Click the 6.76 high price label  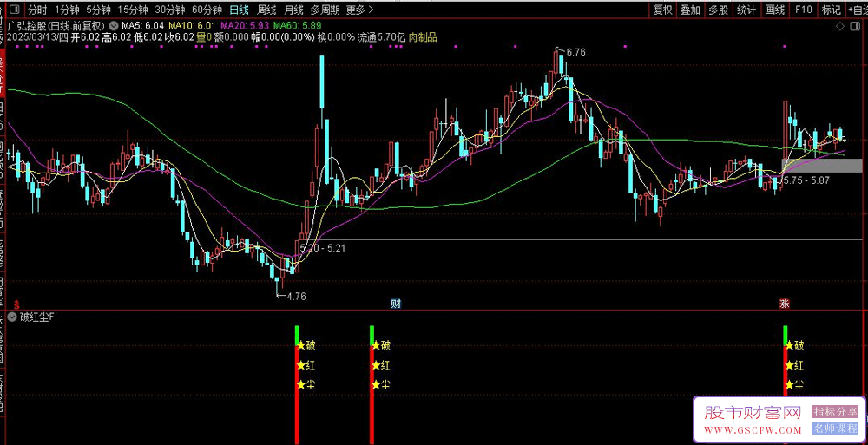point(575,52)
